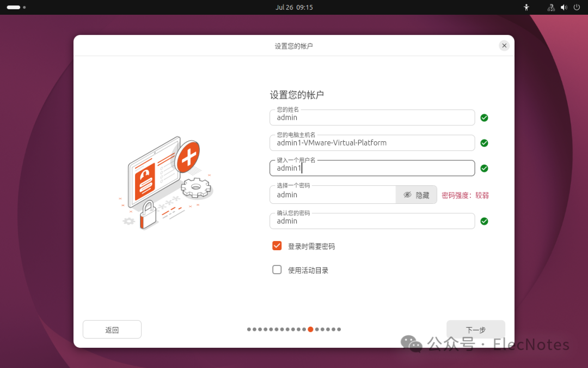Open the clock showing Jul 26 09:15
Image resolution: width=588 pixels, height=368 pixels.
coord(294,7)
